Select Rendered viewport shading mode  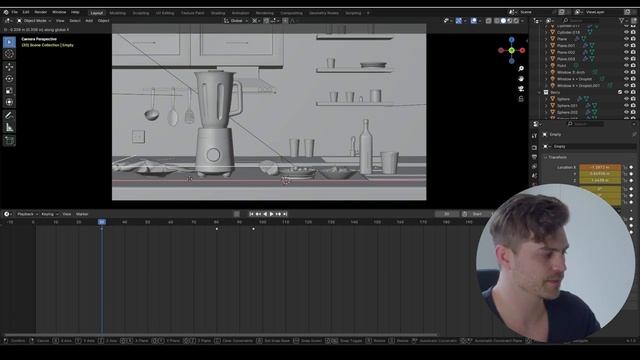point(516,20)
